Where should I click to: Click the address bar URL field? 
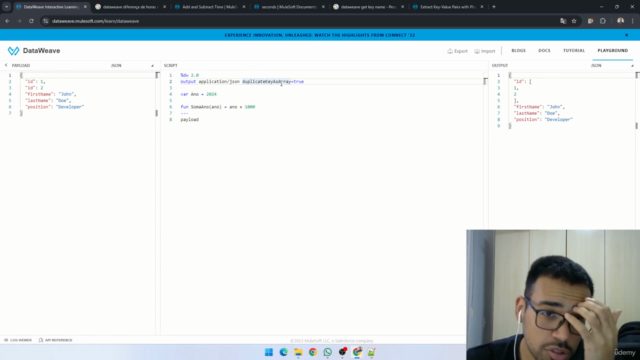click(302, 21)
